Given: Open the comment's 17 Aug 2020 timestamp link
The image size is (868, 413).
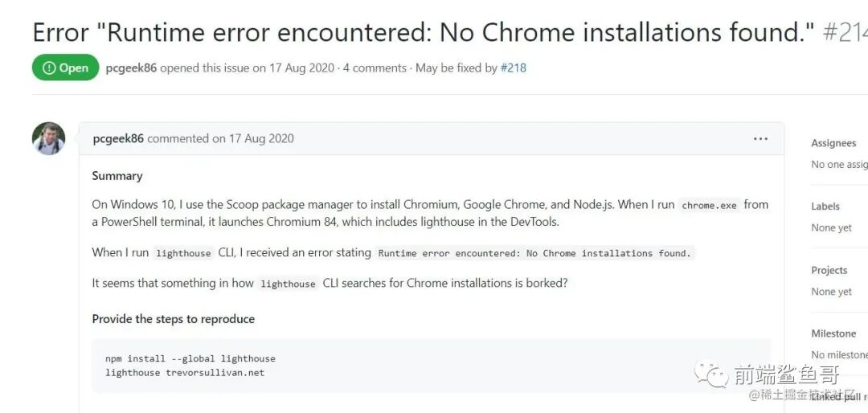Looking at the screenshot, I should pyautogui.click(x=261, y=139).
